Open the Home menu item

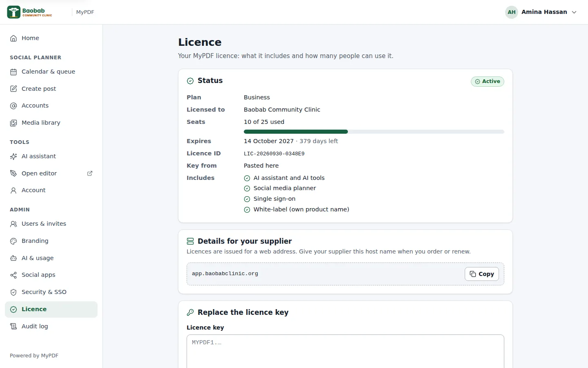pyautogui.click(x=51, y=38)
